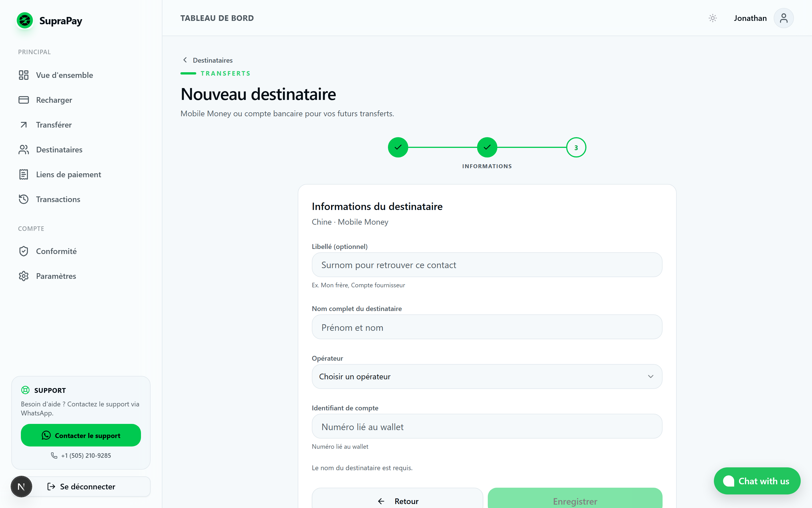This screenshot has height=508, width=812.
Task: Click the Paramètres gear icon
Action: pos(23,276)
